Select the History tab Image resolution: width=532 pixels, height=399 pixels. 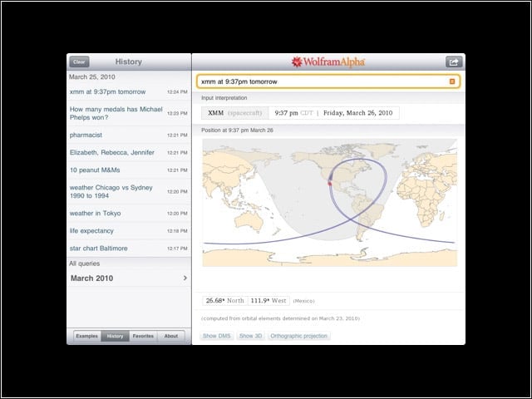click(x=115, y=336)
